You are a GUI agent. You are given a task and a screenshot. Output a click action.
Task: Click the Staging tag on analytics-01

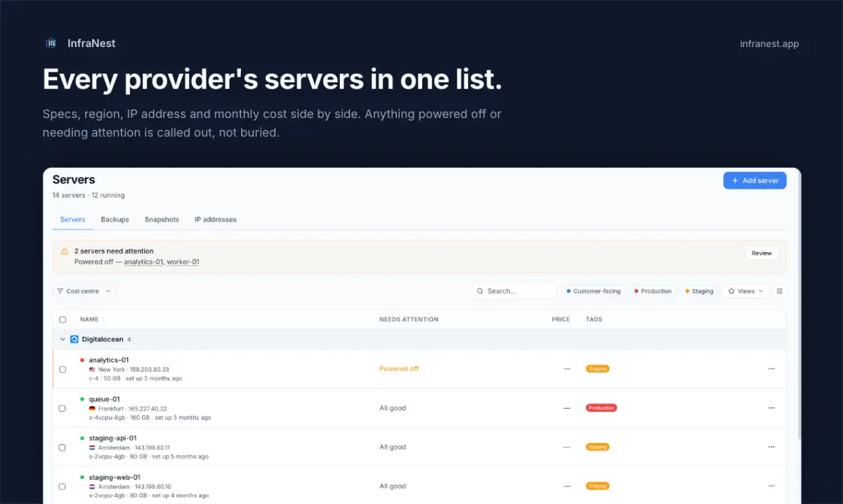598,369
